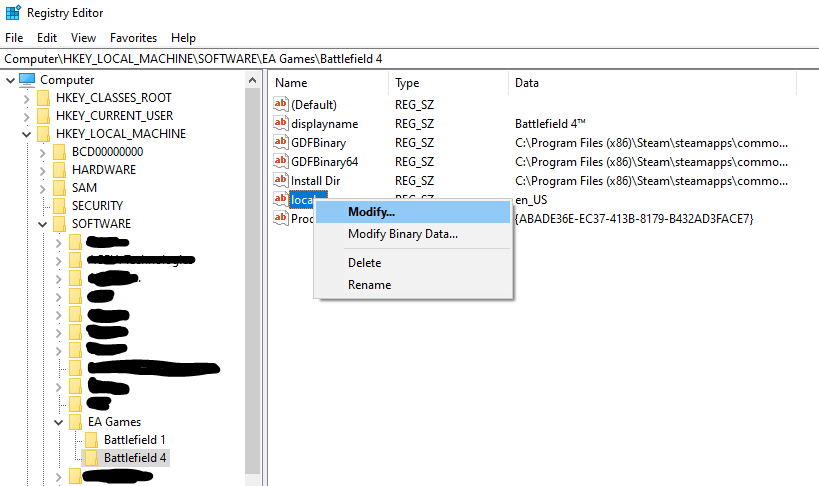Select the HKEY_CURRENT_USER folder icon
Screen dimensions: 819x486
click(x=44, y=115)
